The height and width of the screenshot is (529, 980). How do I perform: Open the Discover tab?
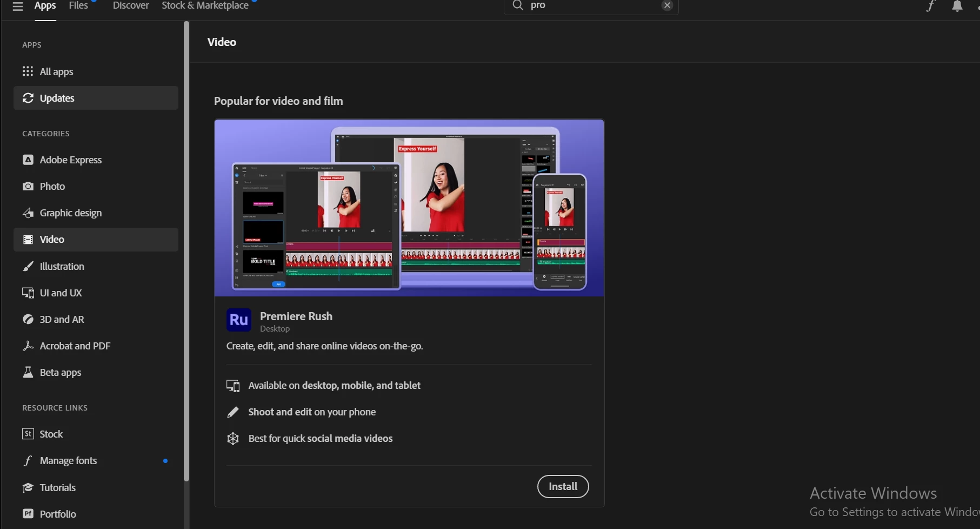click(x=131, y=5)
